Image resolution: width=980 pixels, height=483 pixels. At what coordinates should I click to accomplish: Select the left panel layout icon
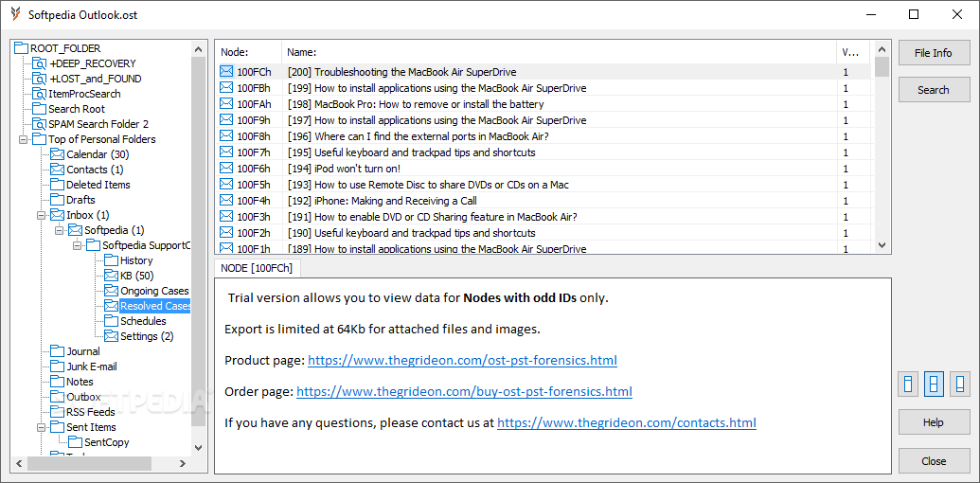click(x=908, y=384)
